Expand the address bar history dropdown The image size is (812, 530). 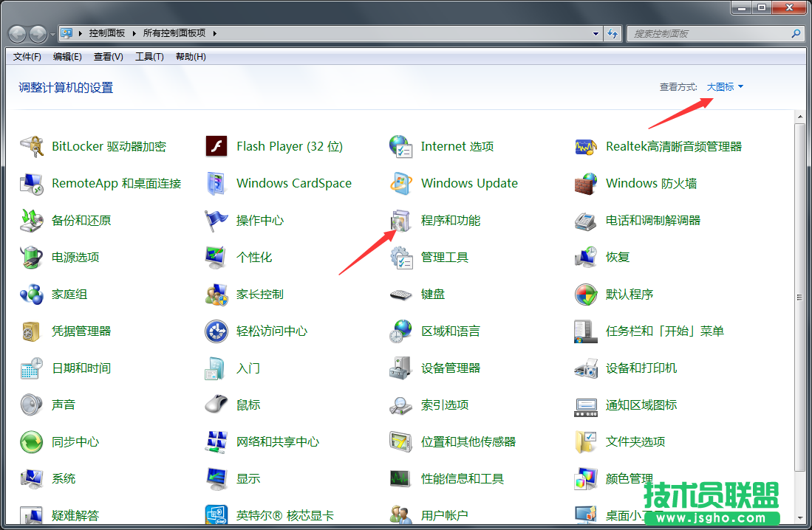[x=596, y=32]
